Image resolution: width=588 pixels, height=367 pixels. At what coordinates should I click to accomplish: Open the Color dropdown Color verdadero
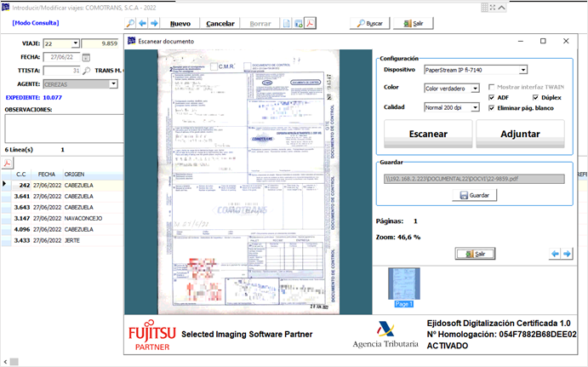point(475,89)
